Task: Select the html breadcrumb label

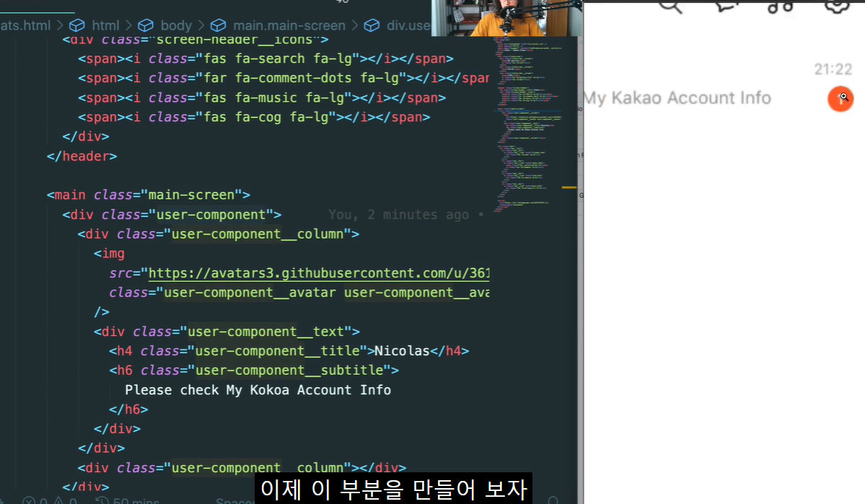Action: coord(105,25)
